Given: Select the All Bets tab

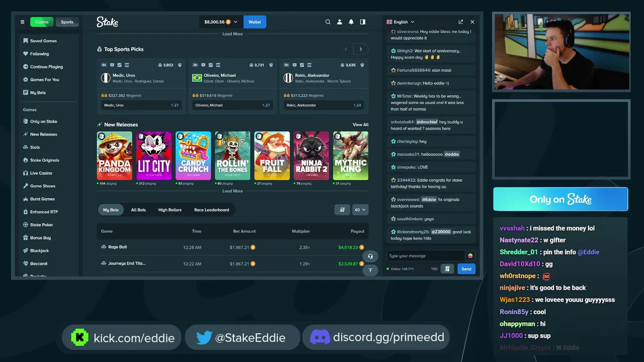Looking at the screenshot, I should pos(138,210).
